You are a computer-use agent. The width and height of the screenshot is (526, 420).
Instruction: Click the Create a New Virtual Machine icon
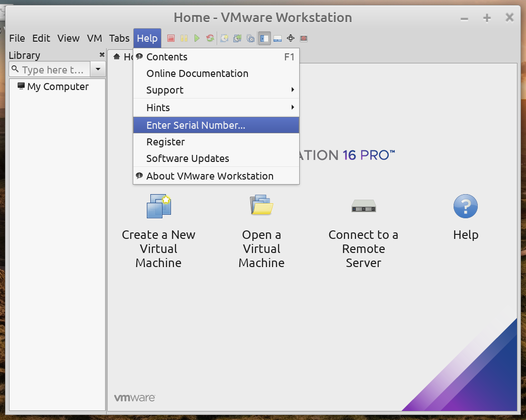(x=159, y=206)
